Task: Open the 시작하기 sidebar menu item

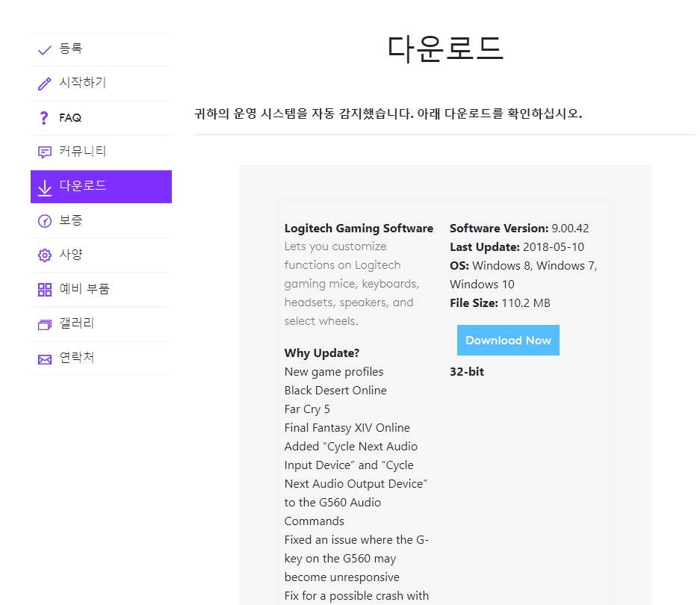Action: (x=102, y=84)
